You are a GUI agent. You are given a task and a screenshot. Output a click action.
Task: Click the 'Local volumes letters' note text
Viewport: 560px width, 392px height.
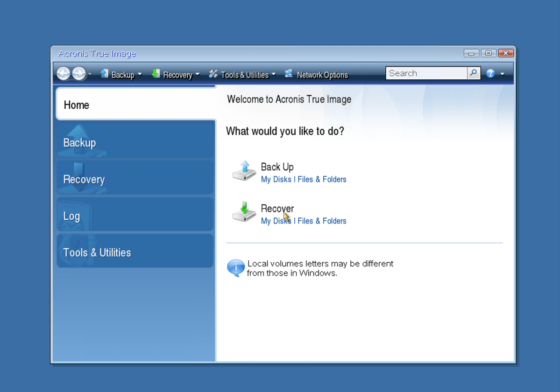pyautogui.click(x=320, y=268)
